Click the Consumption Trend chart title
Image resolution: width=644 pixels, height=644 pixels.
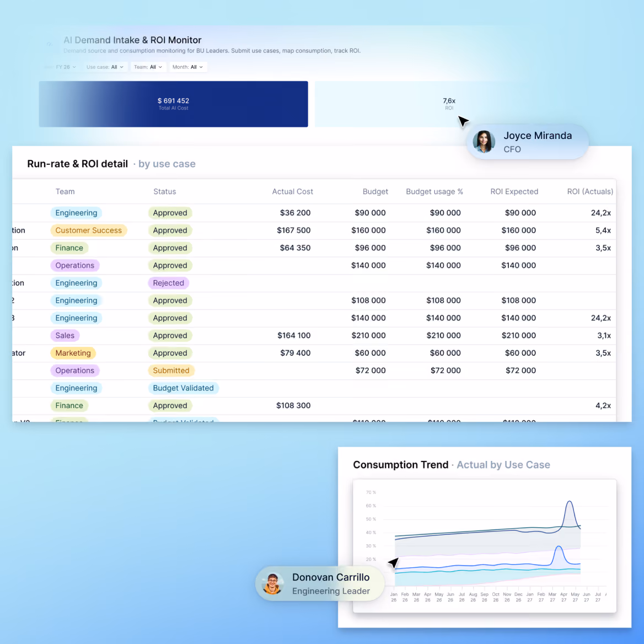pyautogui.click(x=400, y=465)
